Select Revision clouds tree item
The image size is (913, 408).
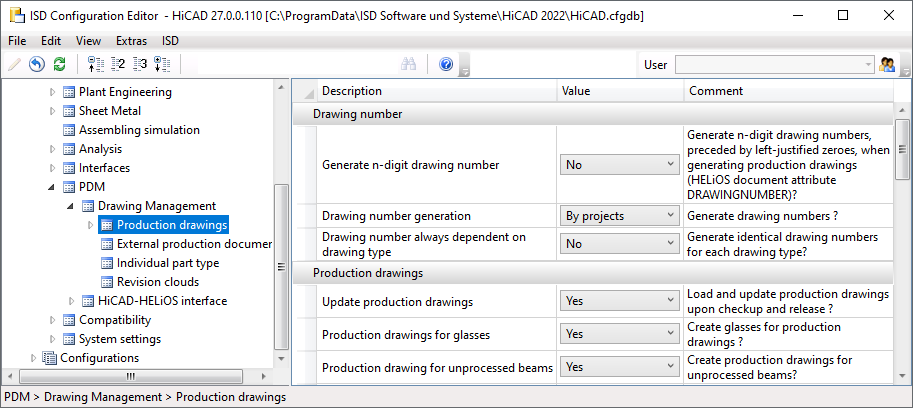[x=158, y=282]
